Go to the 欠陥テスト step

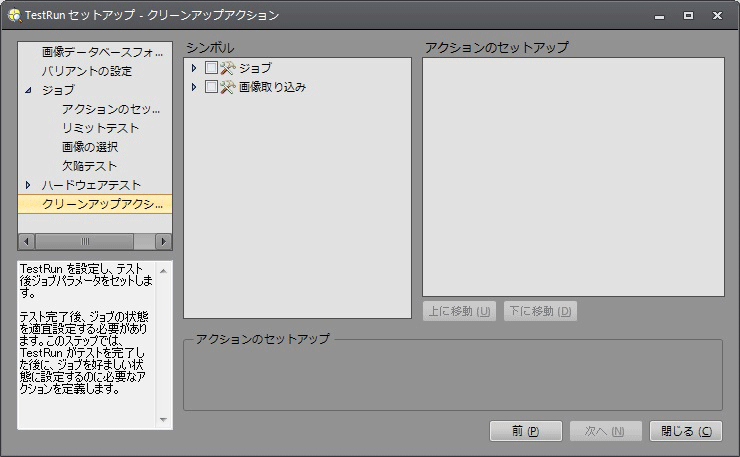coord(89,166)
